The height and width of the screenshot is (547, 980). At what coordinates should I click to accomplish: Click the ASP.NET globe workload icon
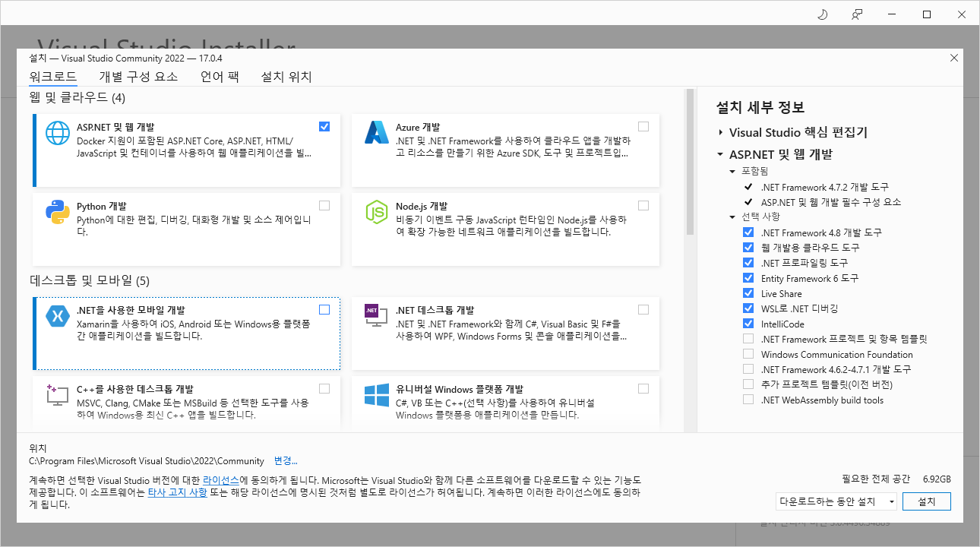click(x=58, y=133)
